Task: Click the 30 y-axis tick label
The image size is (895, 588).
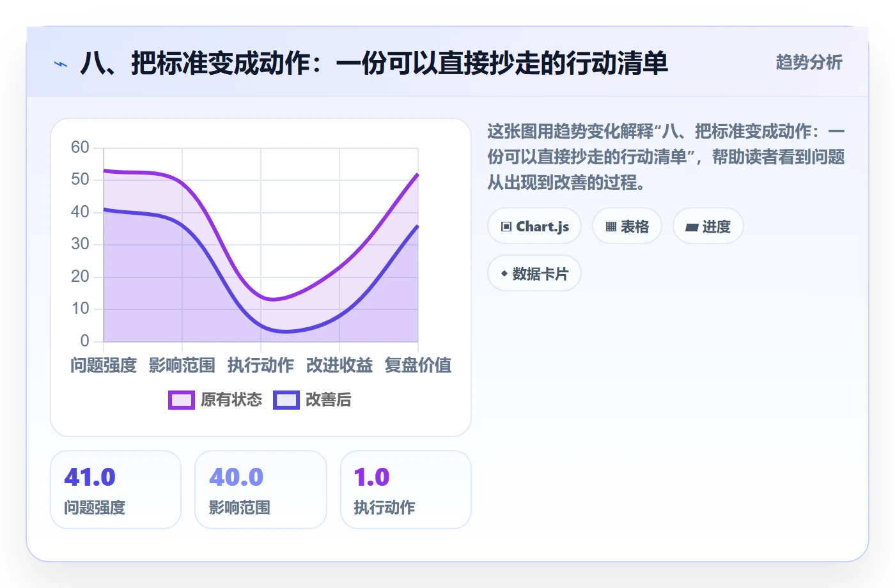Action: click(x=80, y=244)
